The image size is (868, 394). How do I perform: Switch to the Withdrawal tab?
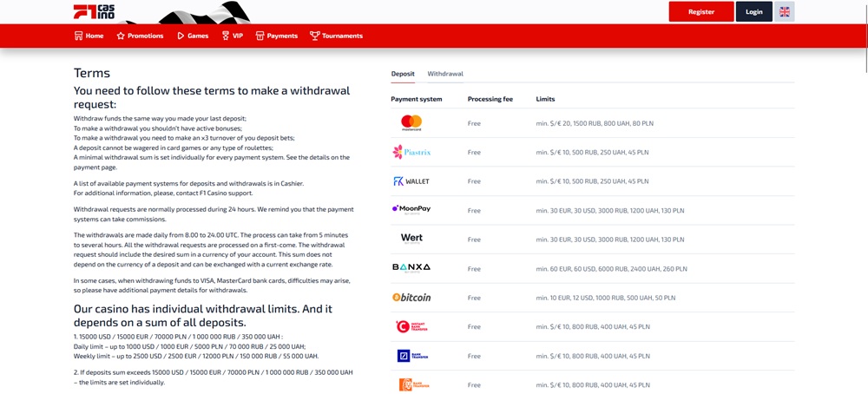(x=445, y=74)
